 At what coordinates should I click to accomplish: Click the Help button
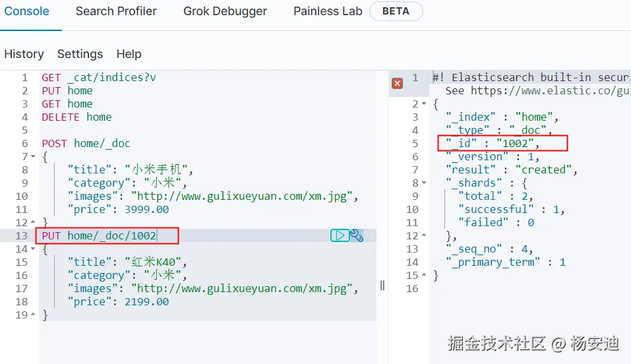129,54
